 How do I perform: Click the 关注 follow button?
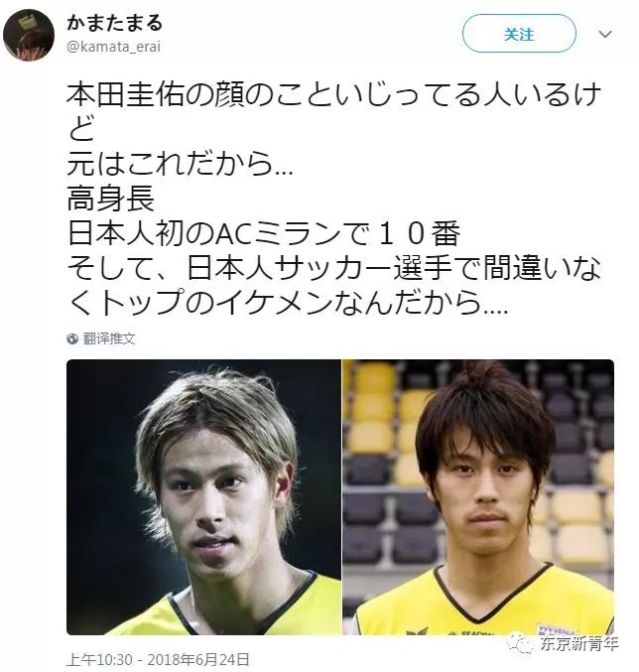tap(519, 34)
